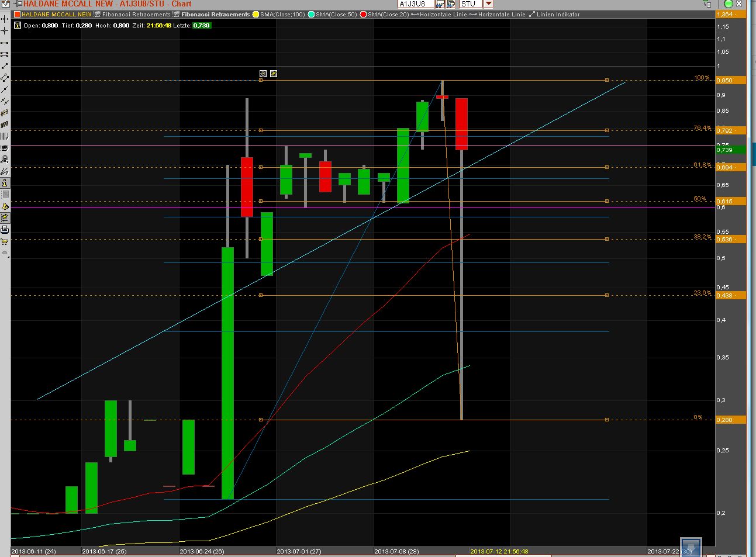Select the crosshair with dotted lines tool
This screenshot has height=557, width=756.
[x=5, y=19]
